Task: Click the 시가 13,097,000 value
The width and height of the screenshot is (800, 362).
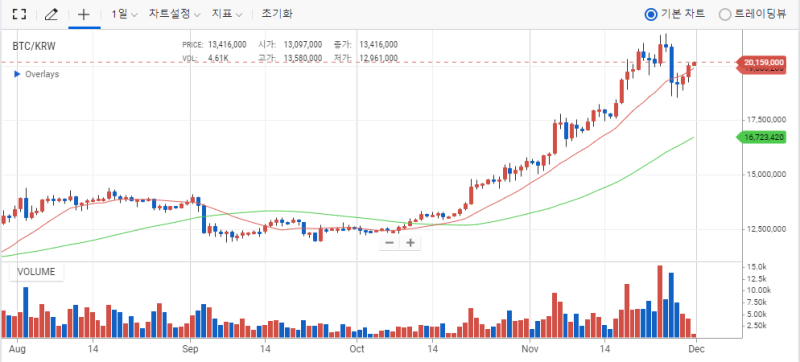Action: coord(303,45)
